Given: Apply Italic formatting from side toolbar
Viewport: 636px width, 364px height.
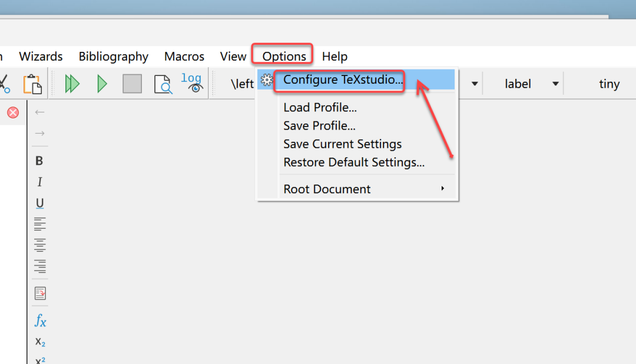Looking at the screenshot, I should click(39, 182).
